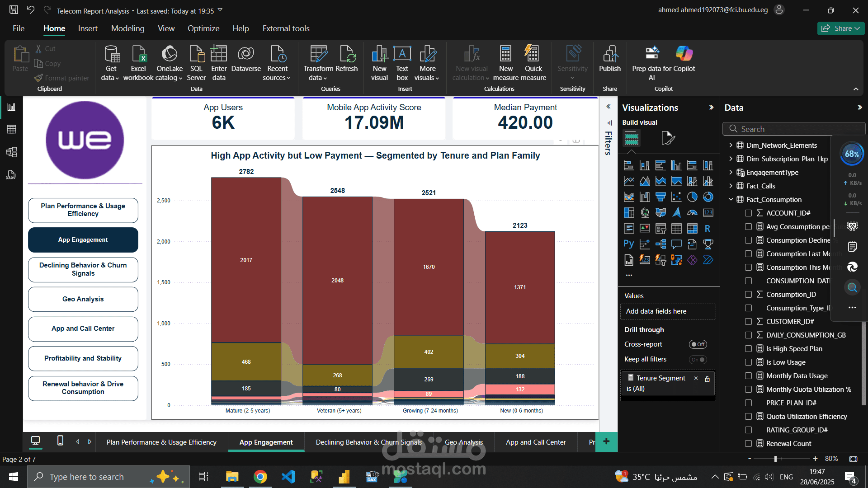This screenshot has height=488, width=868.
Task: Click the Undo arrow in title bar
Action: point(30,10)
